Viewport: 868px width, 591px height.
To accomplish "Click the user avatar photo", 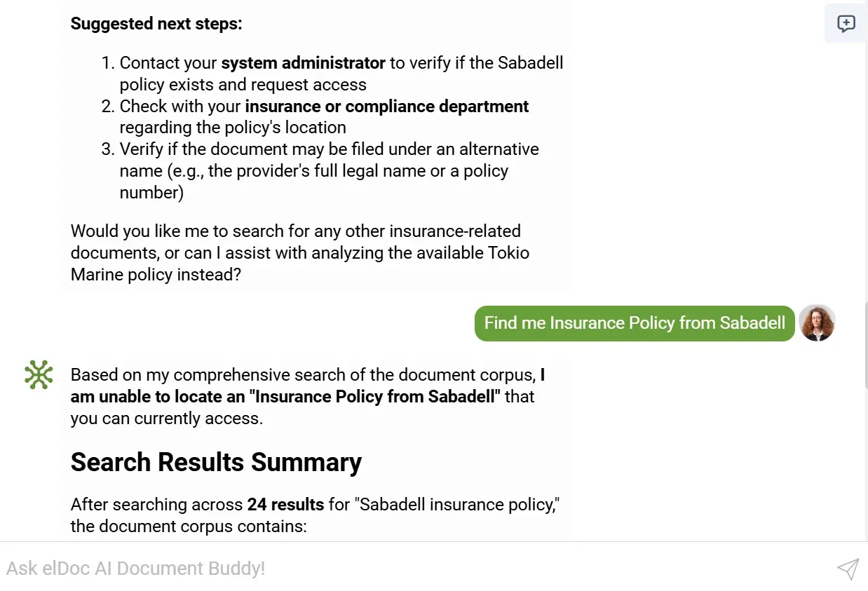I will tap(817, 323).
